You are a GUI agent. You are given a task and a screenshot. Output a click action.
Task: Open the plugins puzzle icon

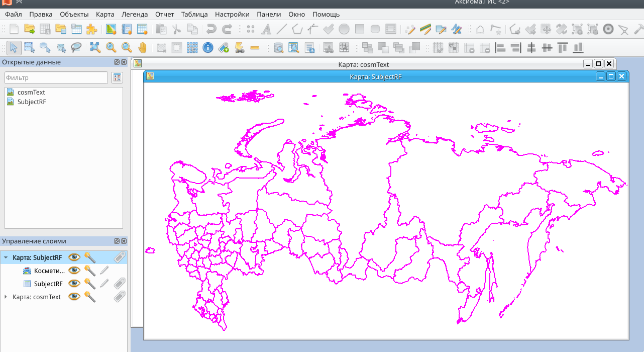91,29
